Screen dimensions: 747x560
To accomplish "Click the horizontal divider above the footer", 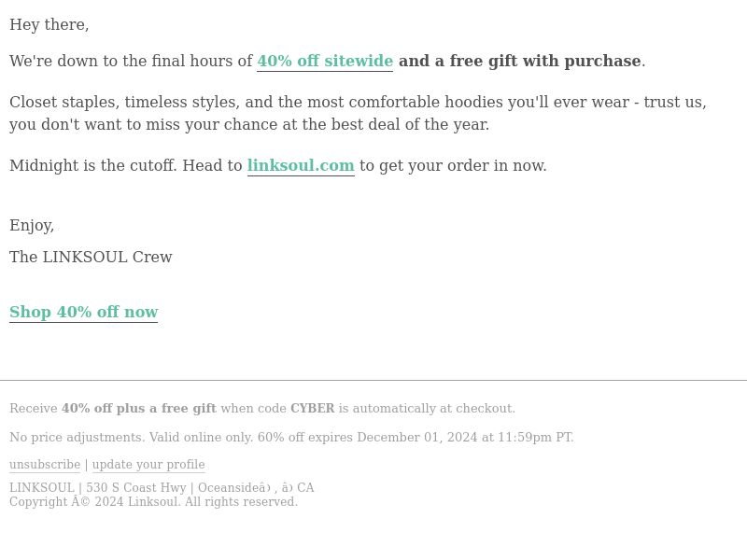I will click(x=373, y=381).
